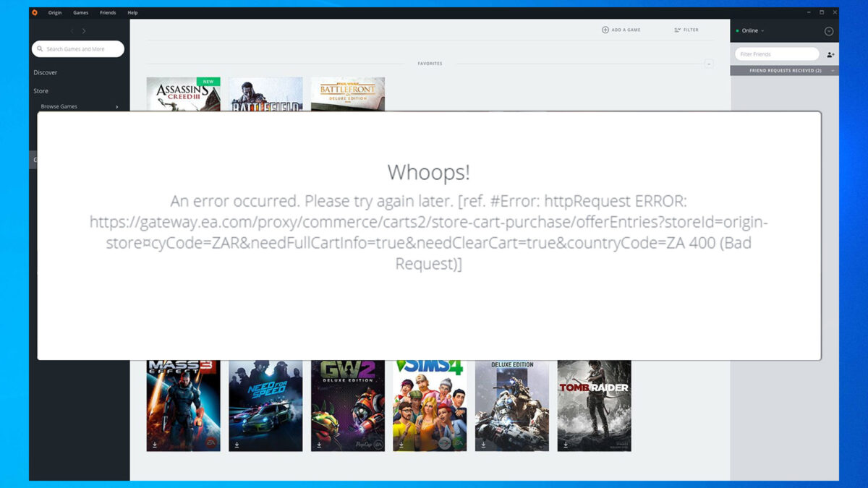Select the Assassin's Creed III tile

[183, 95]
